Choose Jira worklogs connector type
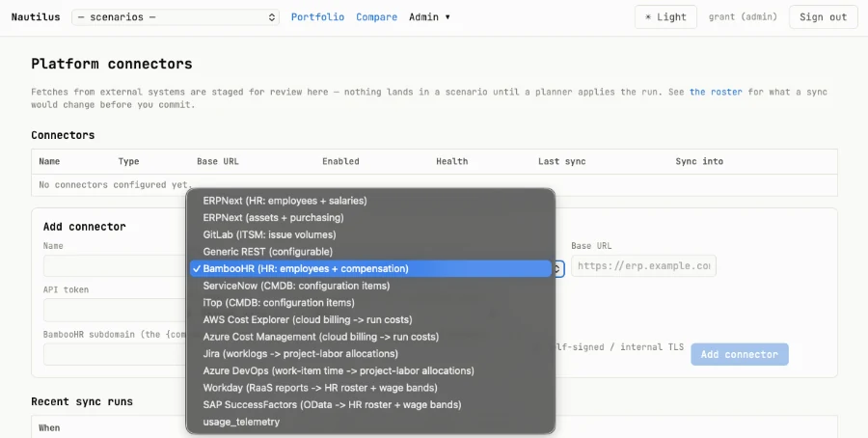Viewport: 868px width, 438px height. tap(370, 354)
